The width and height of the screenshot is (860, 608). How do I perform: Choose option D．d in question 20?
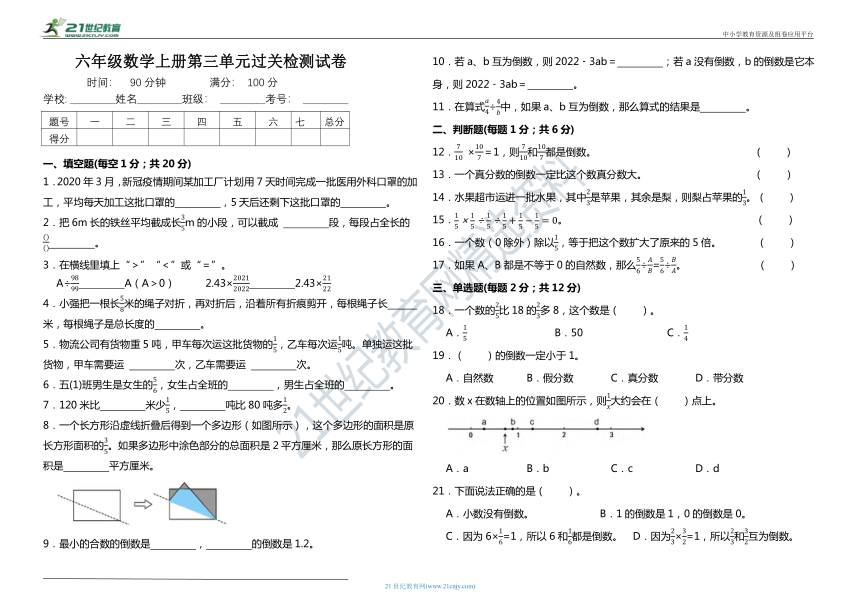[707, 468]
